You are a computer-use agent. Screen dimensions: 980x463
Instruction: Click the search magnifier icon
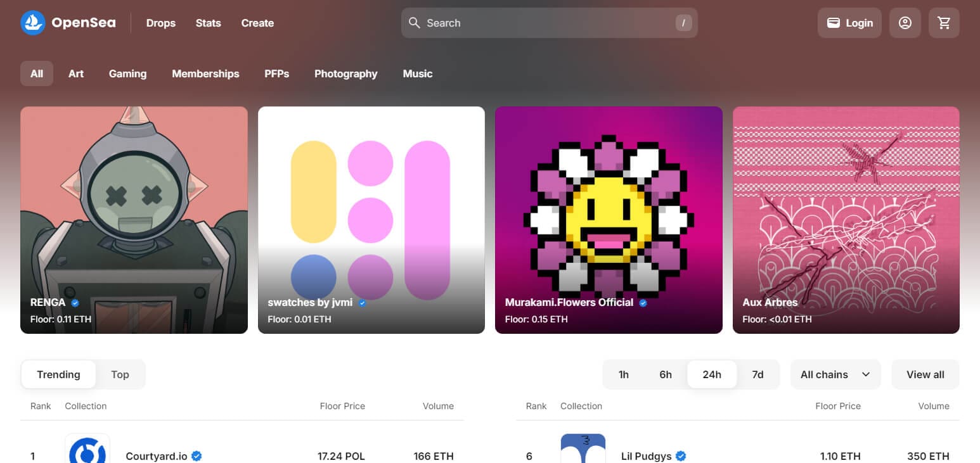[x=415, y=23]
